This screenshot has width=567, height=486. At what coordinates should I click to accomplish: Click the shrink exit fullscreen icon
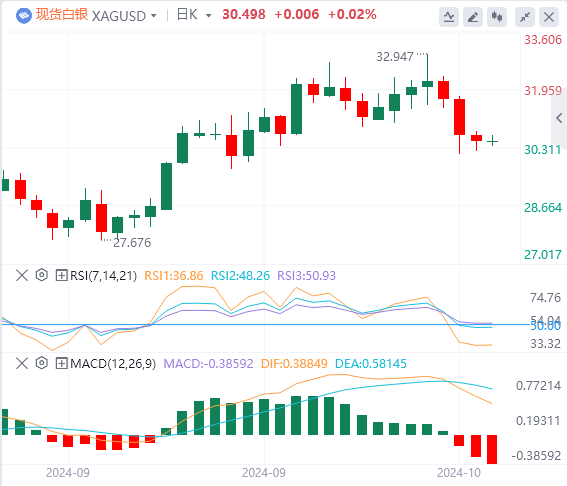tap(525, 17)
